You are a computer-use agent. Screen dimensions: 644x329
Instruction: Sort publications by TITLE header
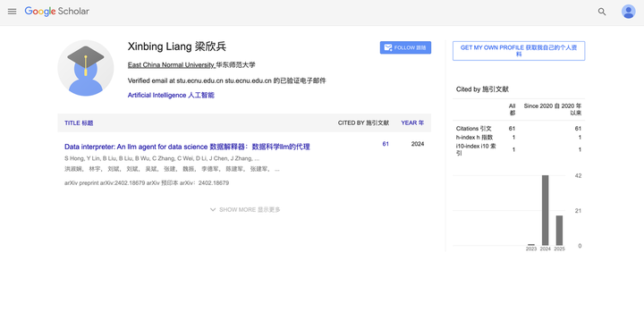pos(79,122)
